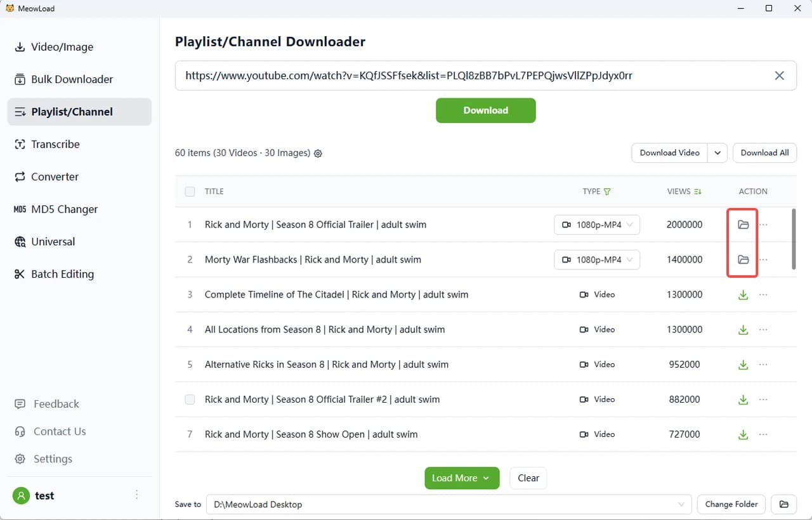Viewport: 812px width, 520px height.
Task: Expand the Save to path dropdown
Action: [x=682, y=504]
